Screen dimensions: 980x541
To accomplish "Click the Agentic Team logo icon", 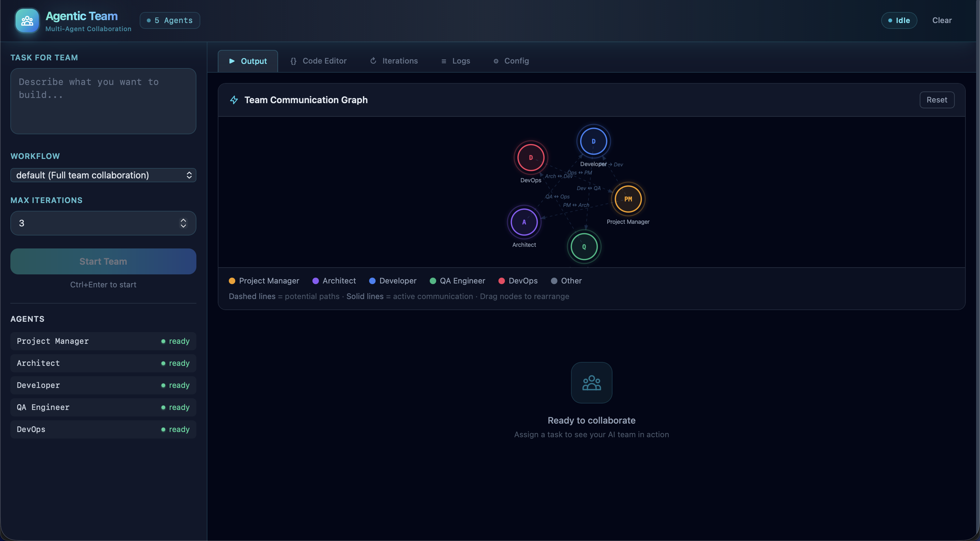I will (27, 20).
